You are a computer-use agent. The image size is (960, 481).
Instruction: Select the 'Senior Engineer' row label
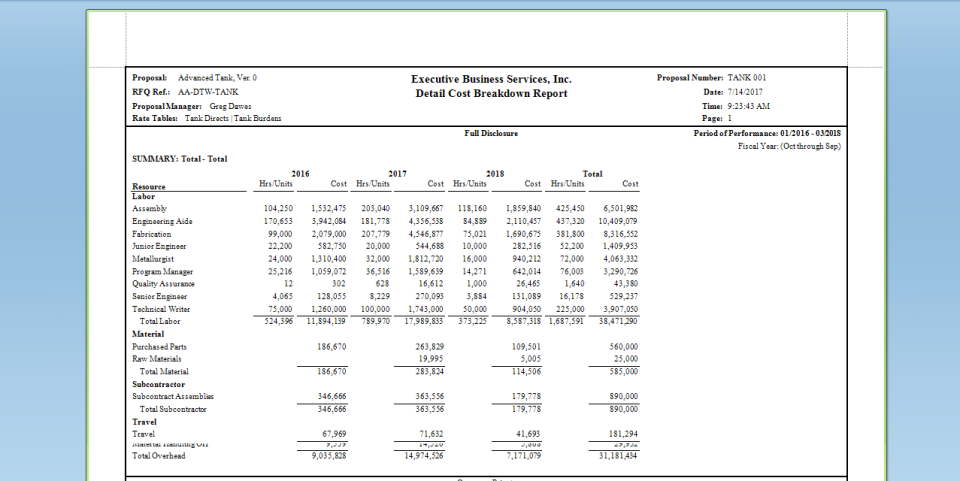(160, 297)
